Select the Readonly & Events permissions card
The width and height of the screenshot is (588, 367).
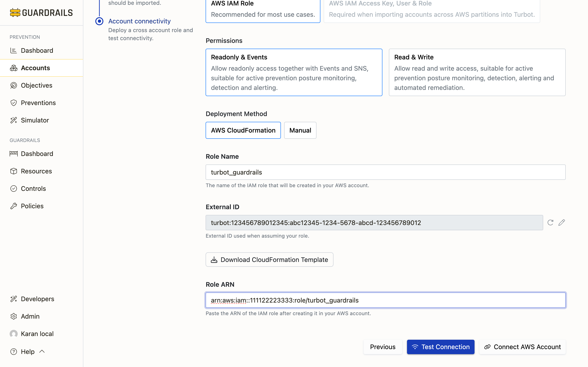tap(294, 72)
